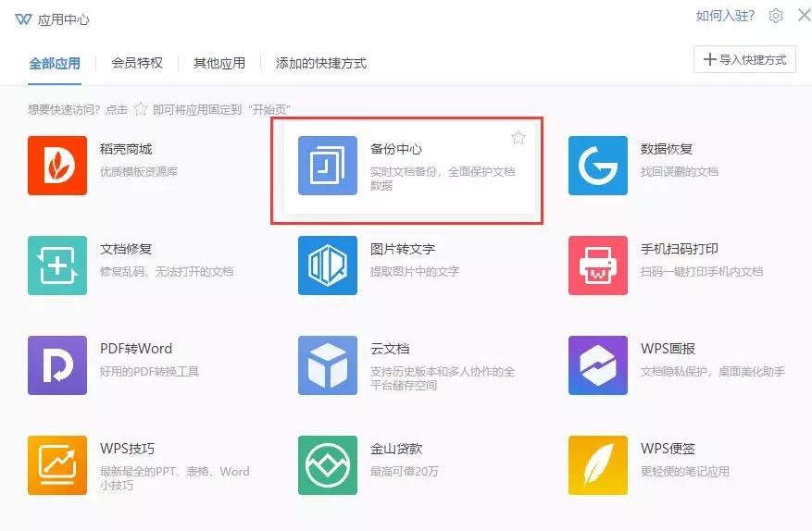Open the WPS便签 feather icon
The image size is (812, 531).
[x=598, y=465]
